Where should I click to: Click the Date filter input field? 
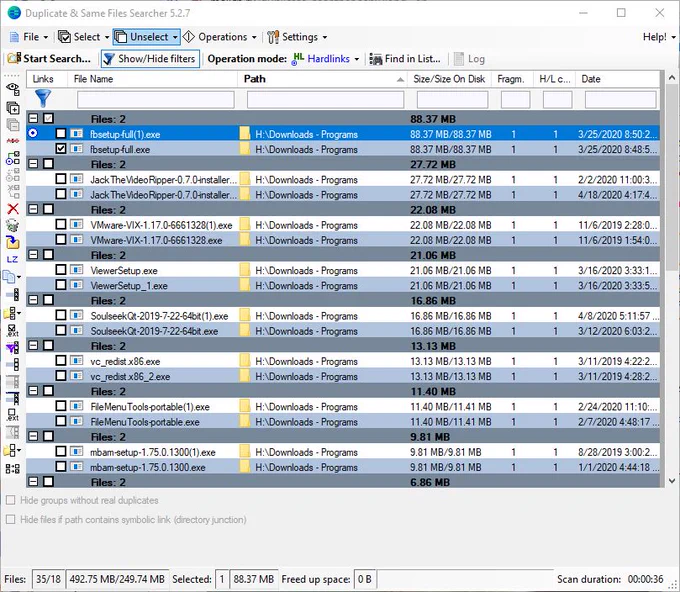621,99
